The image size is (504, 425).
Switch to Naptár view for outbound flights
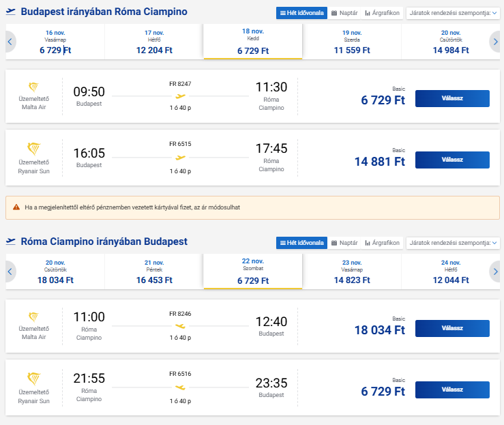pos(344,13)
